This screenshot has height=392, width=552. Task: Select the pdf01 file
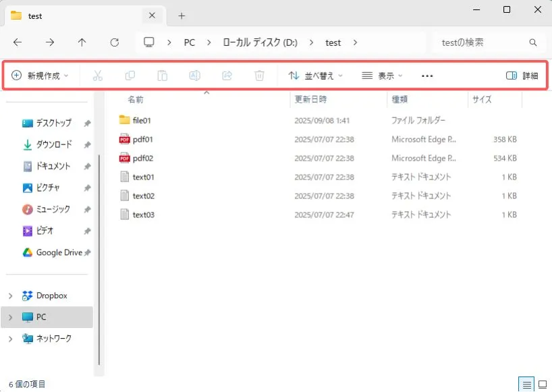click(143, 139)
